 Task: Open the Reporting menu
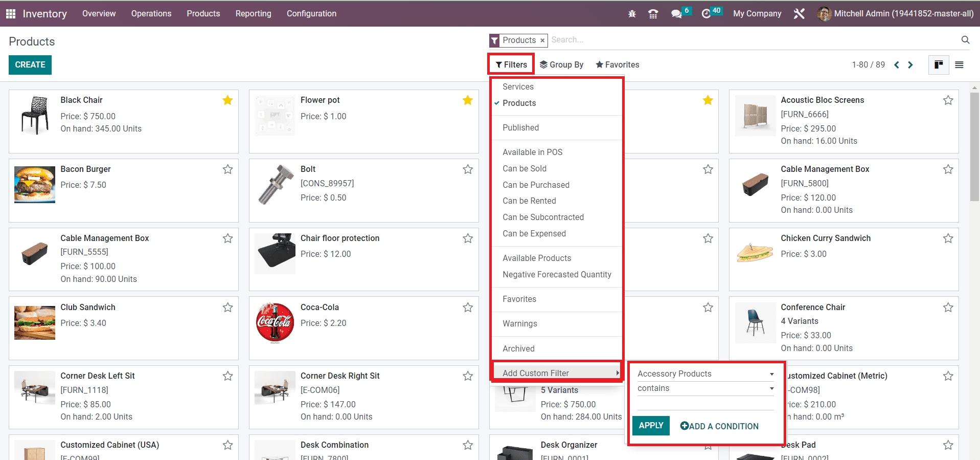click(254, 14)
